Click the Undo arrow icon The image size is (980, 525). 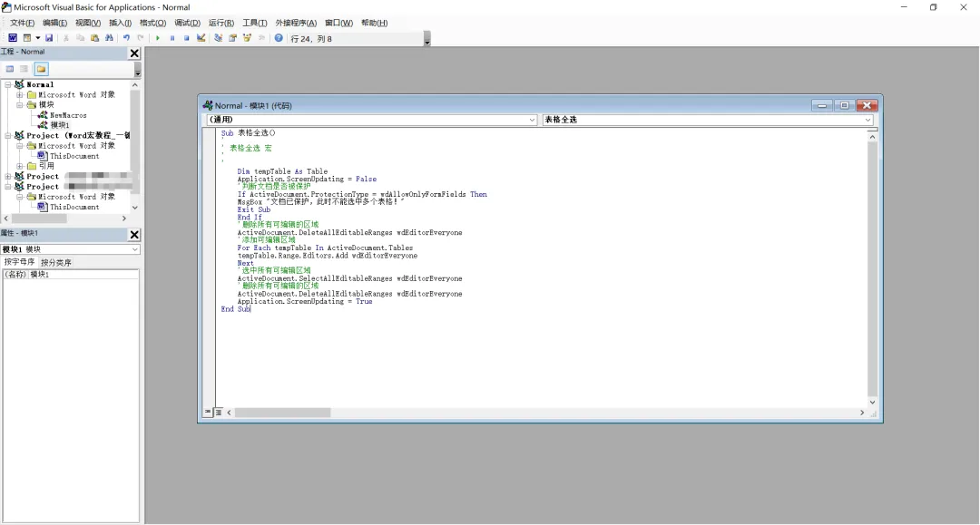pos(126,38)
